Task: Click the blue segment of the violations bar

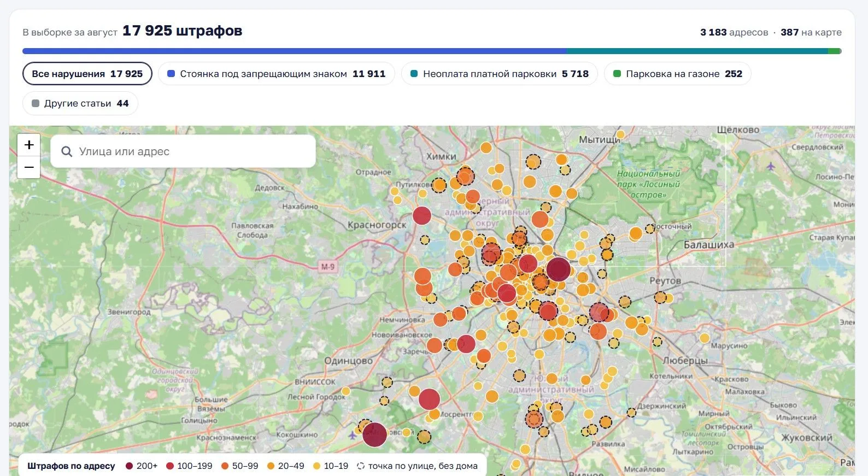Action: [295, 51]
